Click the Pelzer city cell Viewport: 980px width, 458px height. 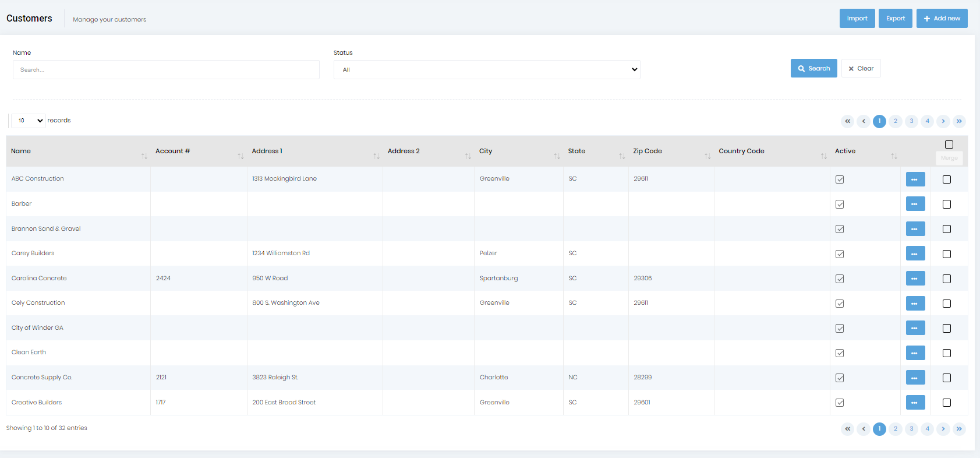[x=489, y=253]
